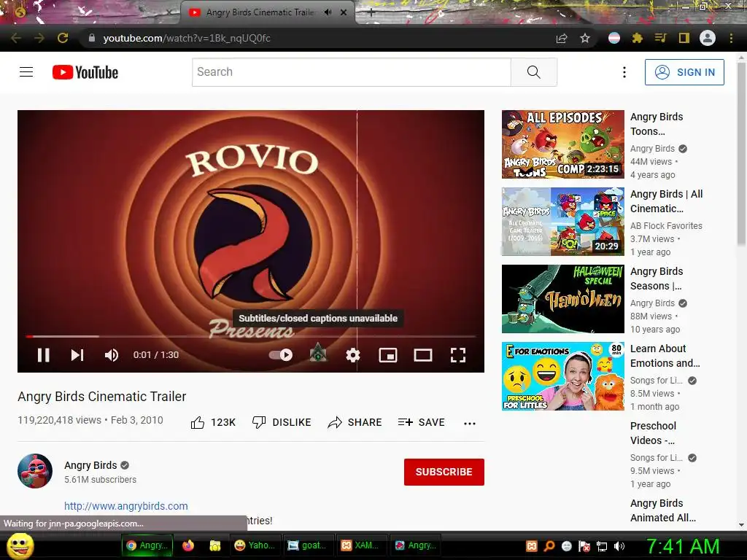Switch to theater mode
The width and height of the screenshot is (747, 560).
422,355
